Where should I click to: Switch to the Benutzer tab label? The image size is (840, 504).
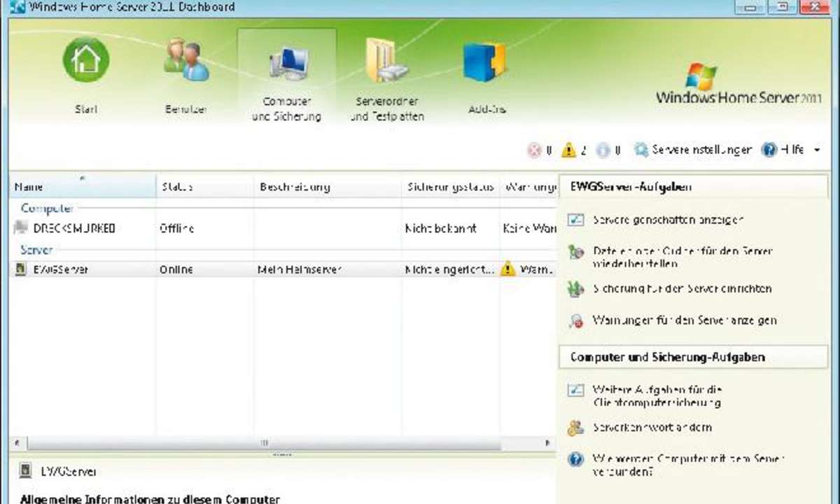pyautogui.click(x=186, y=109)
